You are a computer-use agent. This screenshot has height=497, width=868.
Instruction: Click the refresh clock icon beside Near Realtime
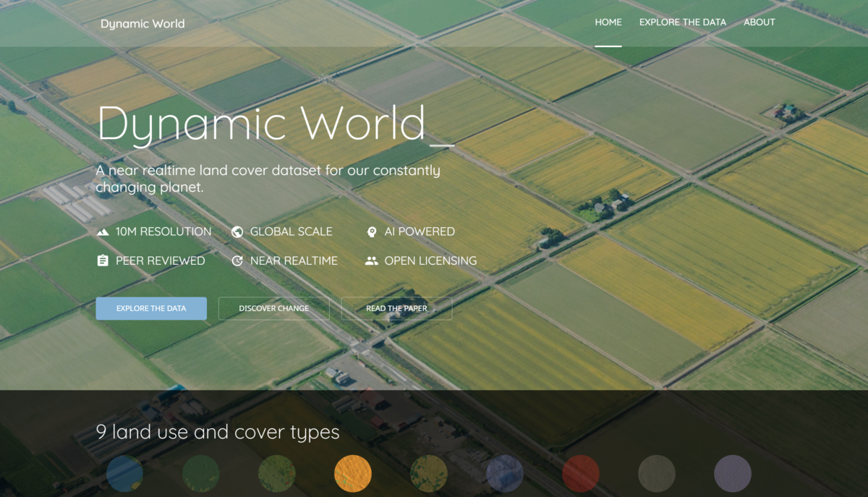[237, 260]
